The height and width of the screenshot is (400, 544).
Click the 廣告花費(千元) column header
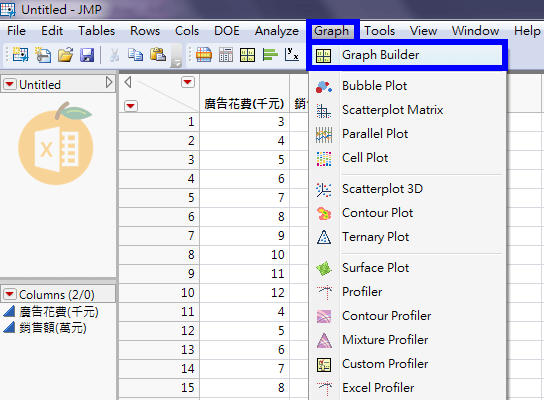244,104
